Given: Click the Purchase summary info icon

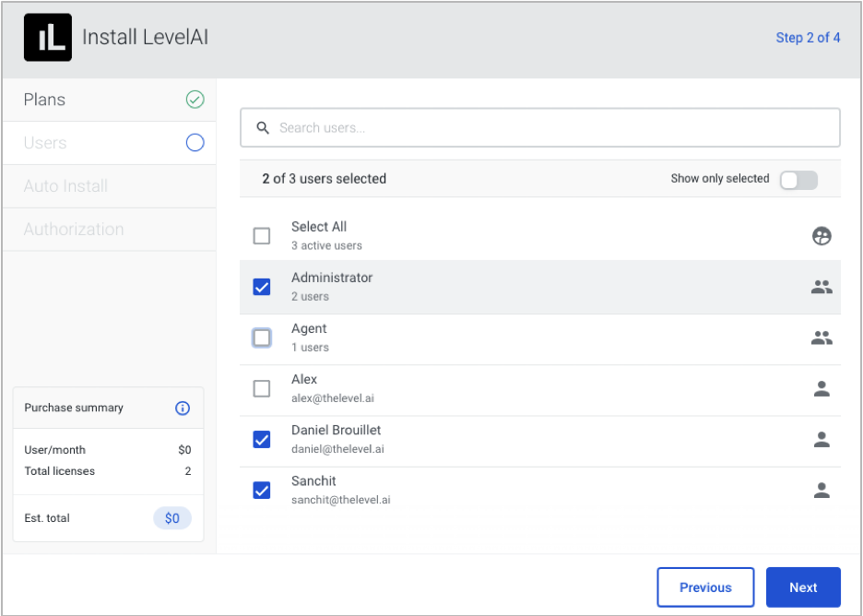Looking at the screenshot, I should [x=183, y=408].
